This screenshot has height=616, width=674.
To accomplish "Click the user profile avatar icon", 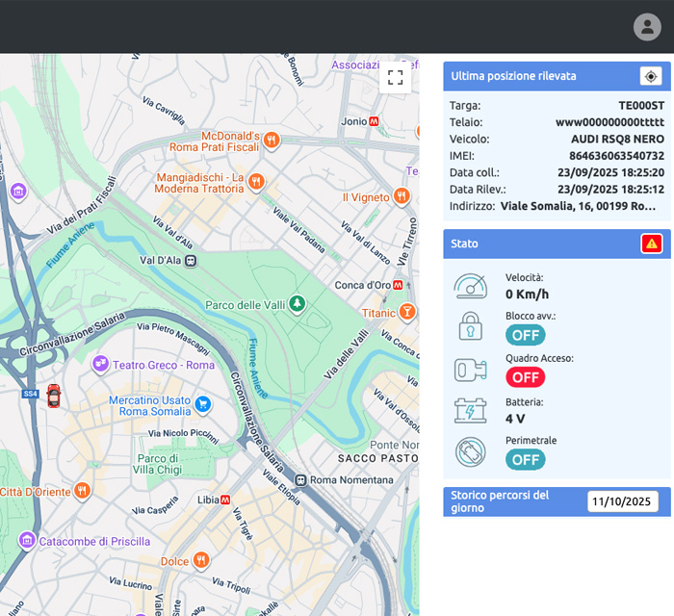I will point(647,27).
